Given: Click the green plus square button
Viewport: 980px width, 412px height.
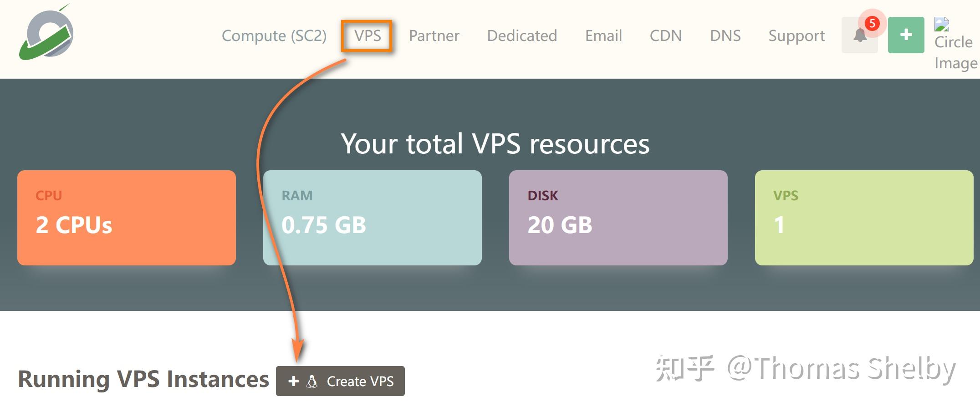Looking at the screenshot, I should pyautogui.click(x=905, y=35).
